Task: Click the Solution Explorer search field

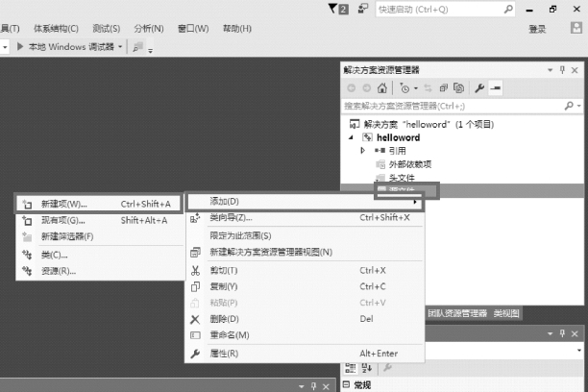Action: click(452, 106)
